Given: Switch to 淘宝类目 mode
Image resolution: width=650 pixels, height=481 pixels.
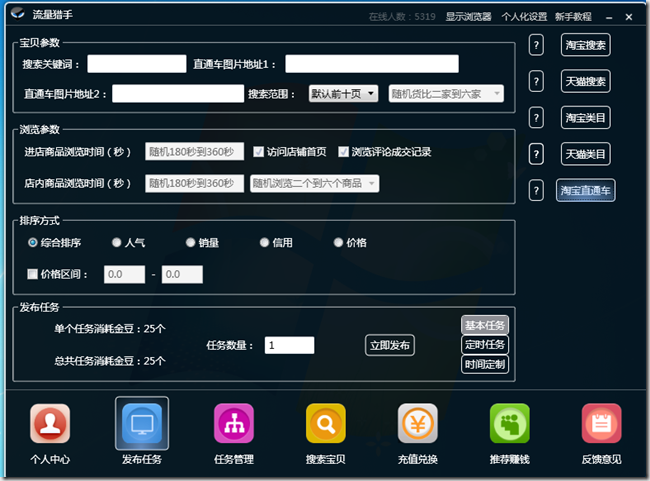Looking at the screenshot, I should pyautogui.click(x=585, y=118).
